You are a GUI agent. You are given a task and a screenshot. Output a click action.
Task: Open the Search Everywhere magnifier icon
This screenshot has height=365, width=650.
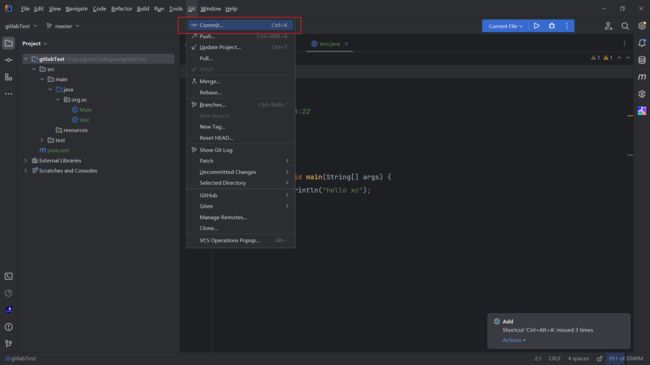tap(625, 26)
